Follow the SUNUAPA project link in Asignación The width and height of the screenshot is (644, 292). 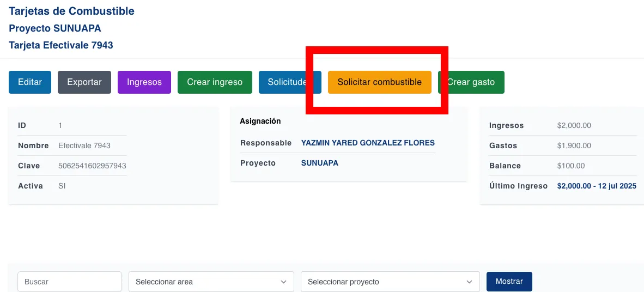320,163
